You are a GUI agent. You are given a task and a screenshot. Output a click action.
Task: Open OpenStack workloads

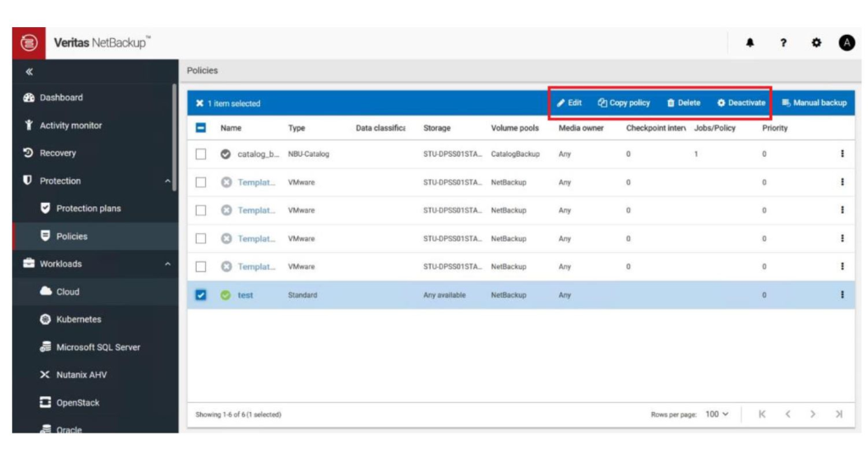click(70, 403)
